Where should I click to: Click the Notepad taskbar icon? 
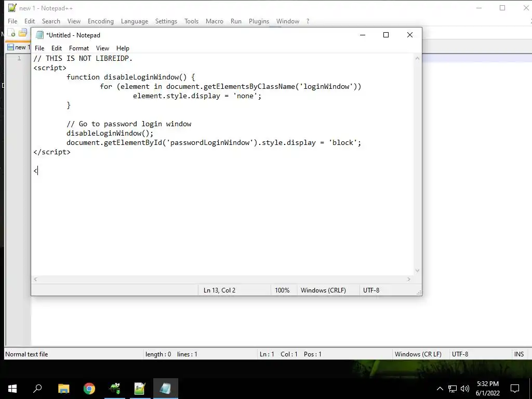pos(165,389)
